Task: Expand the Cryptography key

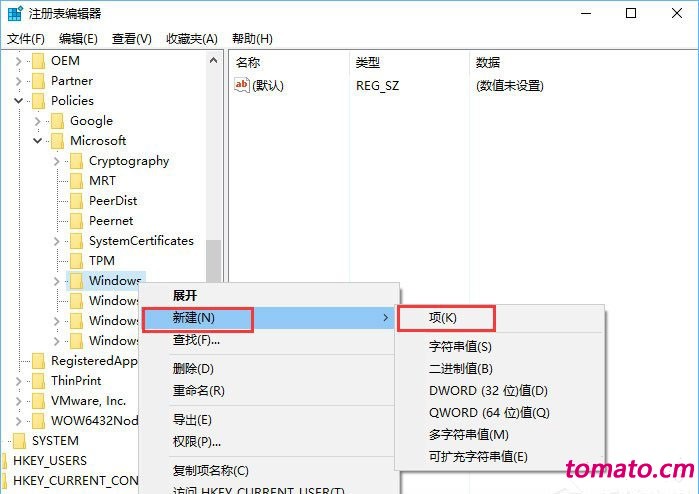Action: pyautogui.click(x=56, y=161)
